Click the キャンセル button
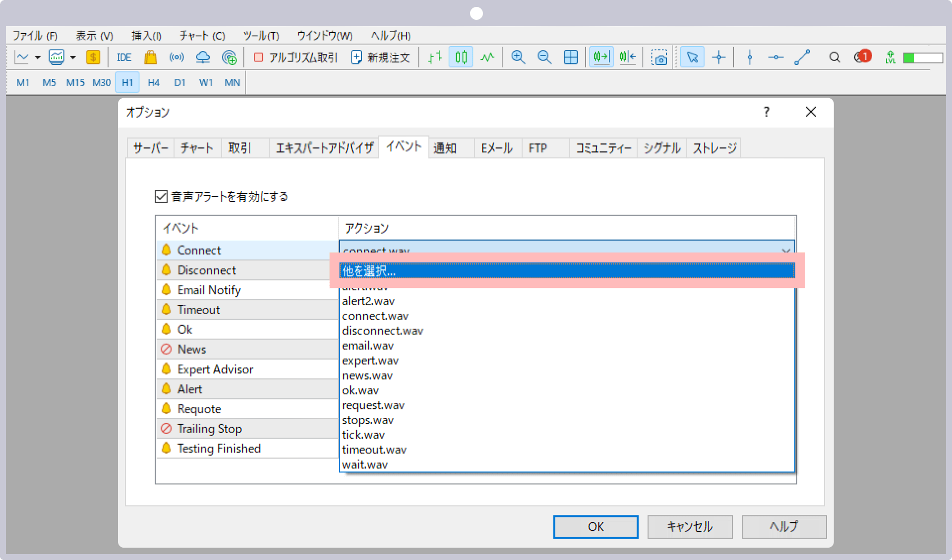The height and width of the screenshot is (560, 952). (690, 527)
